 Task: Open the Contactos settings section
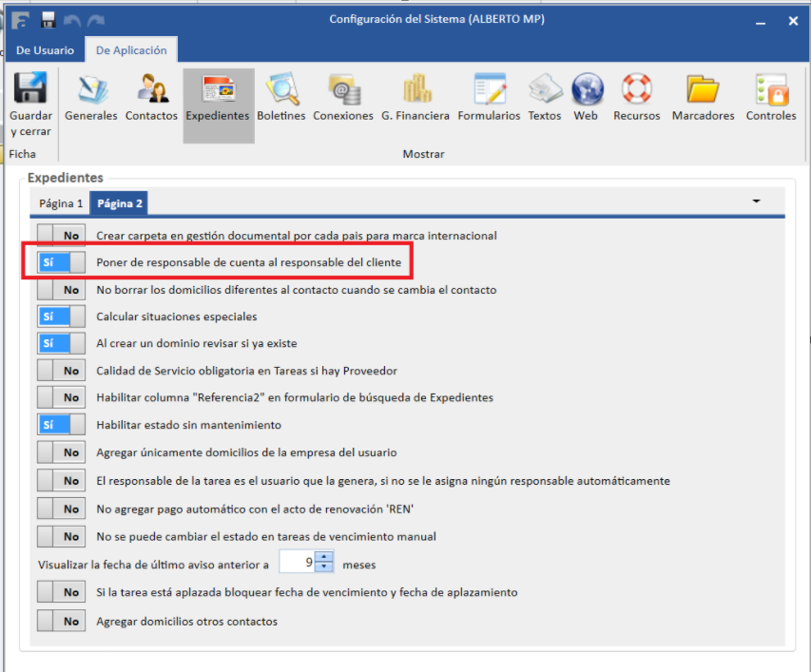(x=151, y=92)
